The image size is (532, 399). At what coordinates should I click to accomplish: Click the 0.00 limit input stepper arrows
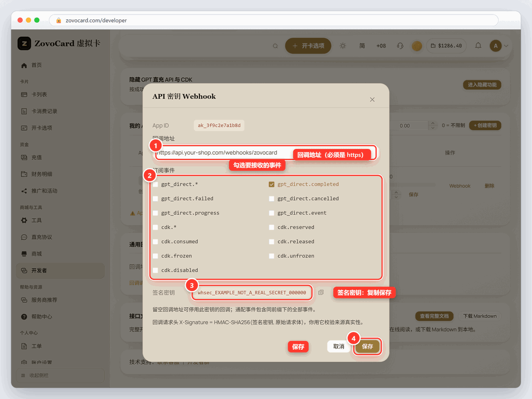(x=432, y=126)
